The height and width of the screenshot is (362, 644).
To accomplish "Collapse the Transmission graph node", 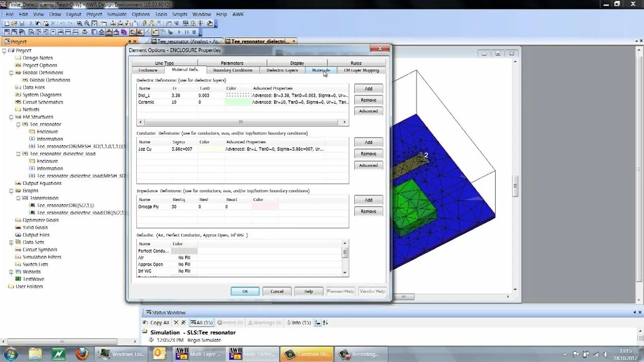I will [x=19, y=198].
